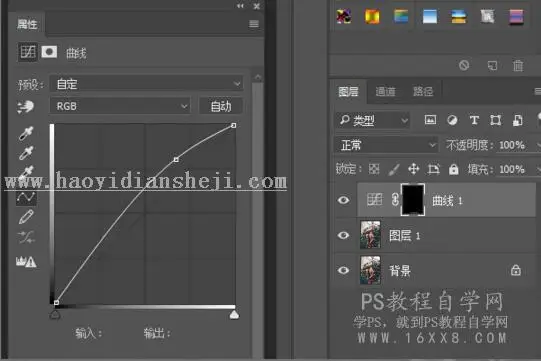Click the 曲线 1 layer mask thumbnail

[413, 199]
